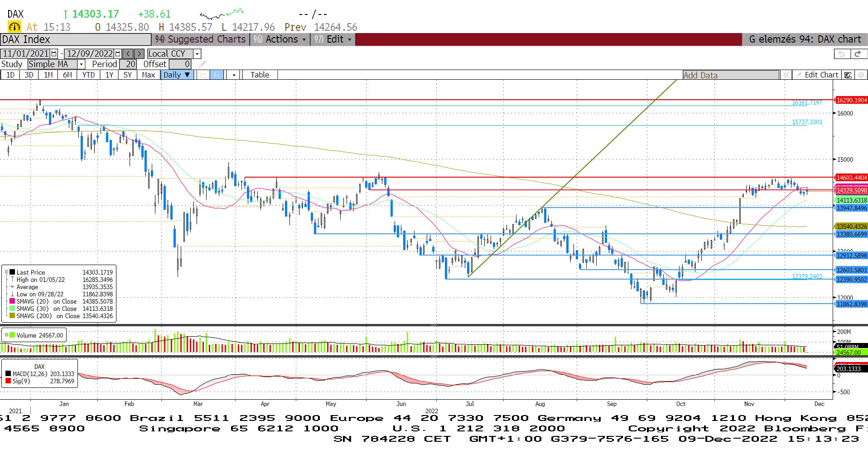Image resolution: width=868 pixels, height=464 pixels.
Task: Click High on 01/05/22 legend marker
Action: point(12,280)
